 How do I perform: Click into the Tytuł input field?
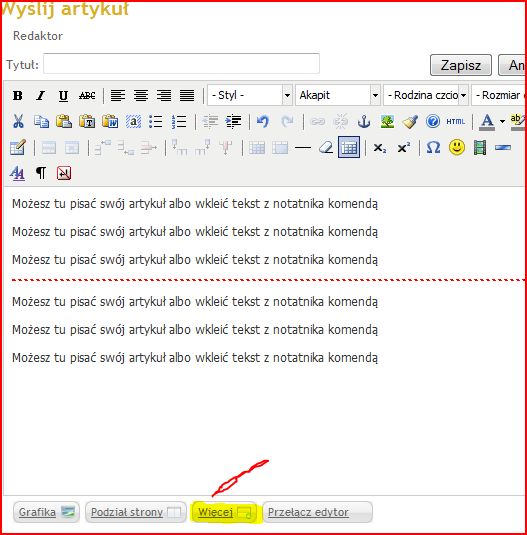click(x=181, y=63)
